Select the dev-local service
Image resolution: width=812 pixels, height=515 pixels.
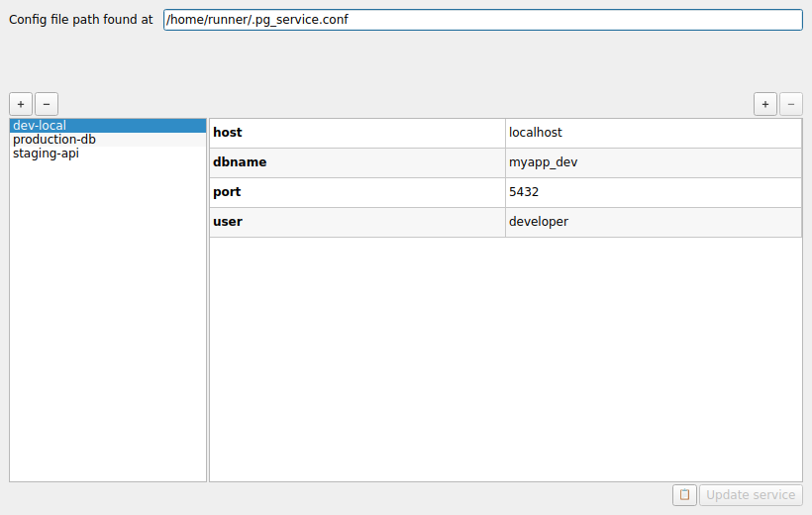40,126
